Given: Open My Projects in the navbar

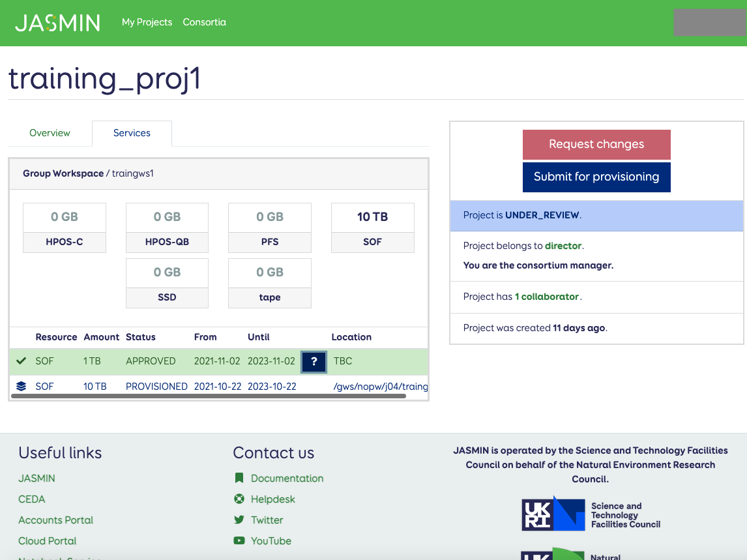Looking at the screenshot, I should [x=147, y=22].
